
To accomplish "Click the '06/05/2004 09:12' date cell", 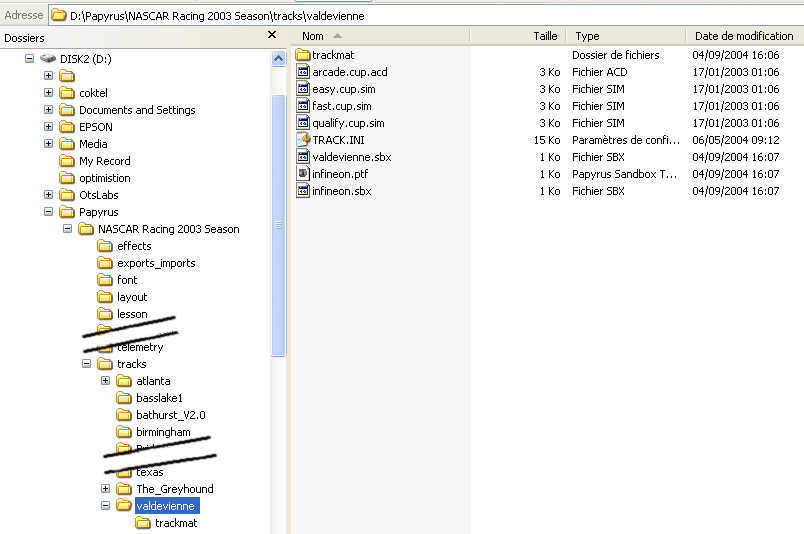I will [x=735, y=140].
